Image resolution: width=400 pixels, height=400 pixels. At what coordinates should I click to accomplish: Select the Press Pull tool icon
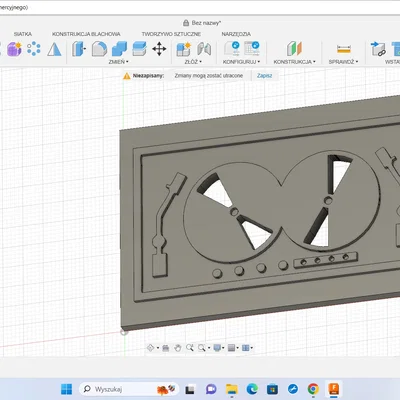[x=79, y=49]
